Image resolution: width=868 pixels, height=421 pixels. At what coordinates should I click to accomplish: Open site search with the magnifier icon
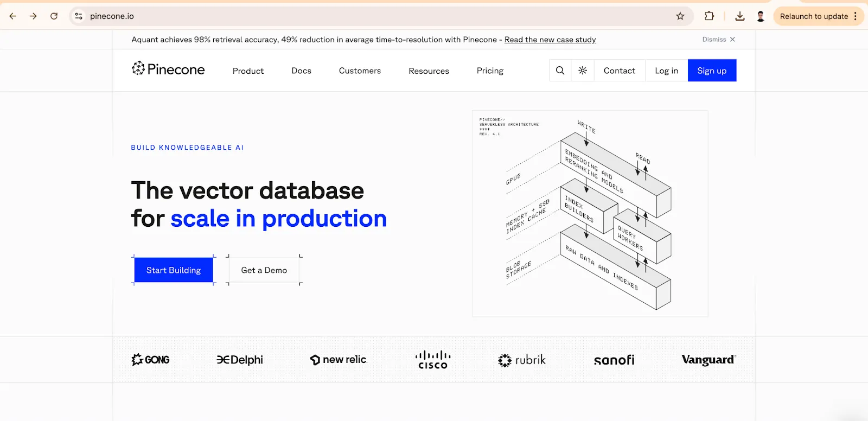coord(560,71)
